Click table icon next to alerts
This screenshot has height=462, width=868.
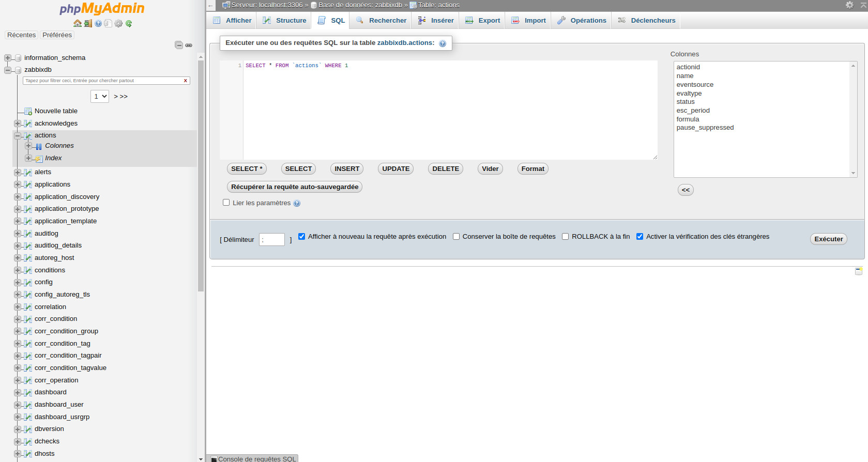[28, 172]
